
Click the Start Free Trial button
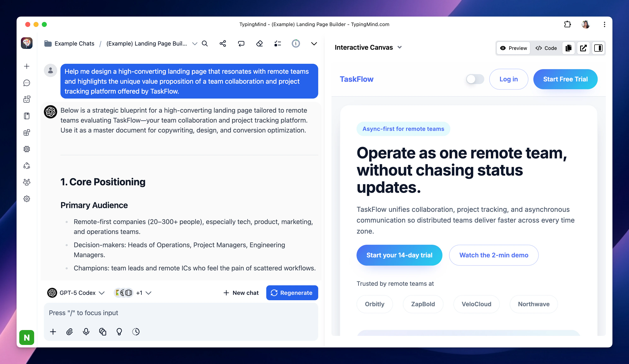[565, 79]
